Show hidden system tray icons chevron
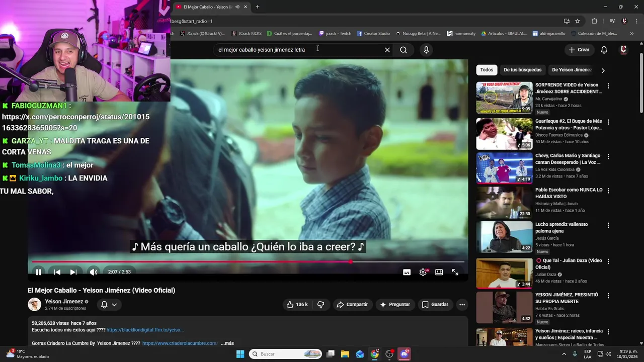 565,354
